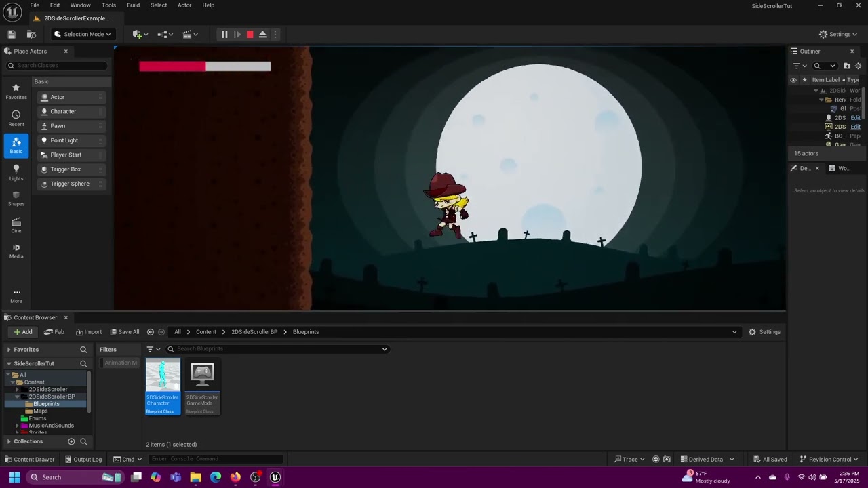Toggle the Animation M filter chip
This screenshot has height=488, width=868.
(121, 363)
